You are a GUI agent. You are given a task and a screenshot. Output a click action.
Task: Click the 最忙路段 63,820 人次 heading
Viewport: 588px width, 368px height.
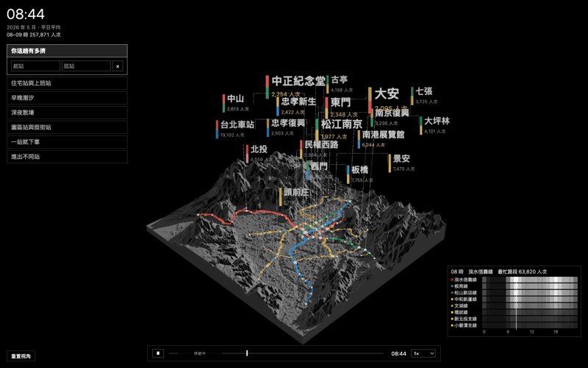pos(522,272)
